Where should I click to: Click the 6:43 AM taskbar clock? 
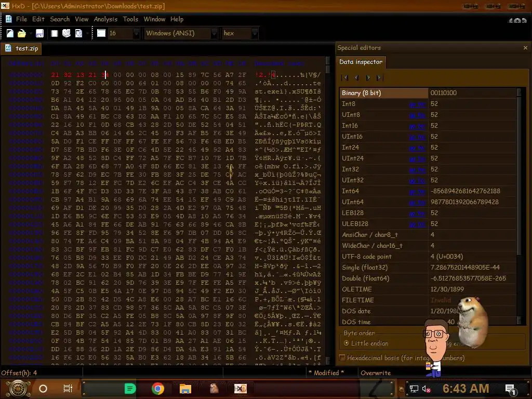pos(465,389)
